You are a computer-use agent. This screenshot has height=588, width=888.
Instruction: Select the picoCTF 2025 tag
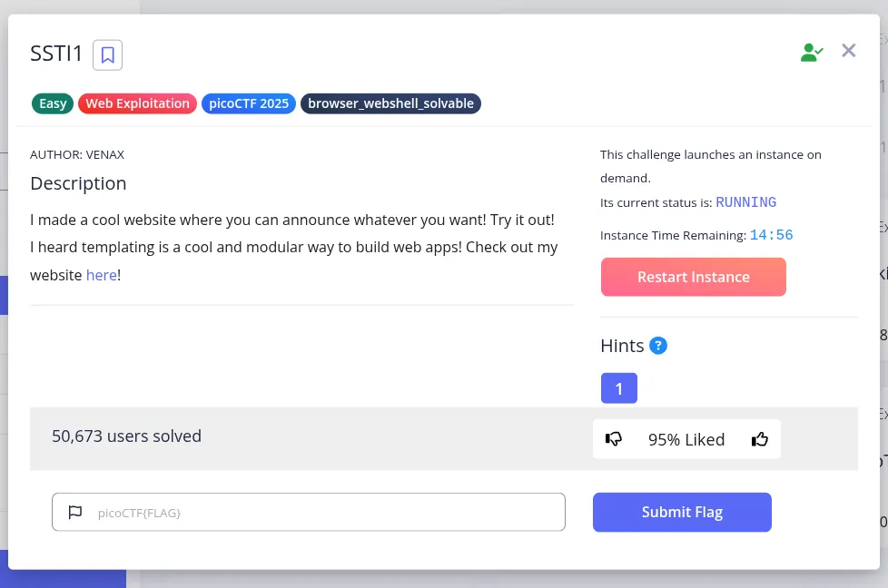249,103
